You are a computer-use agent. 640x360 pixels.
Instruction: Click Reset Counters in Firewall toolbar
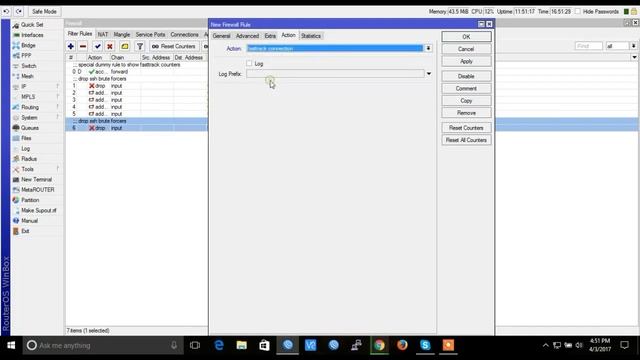(x=174, y=47)
